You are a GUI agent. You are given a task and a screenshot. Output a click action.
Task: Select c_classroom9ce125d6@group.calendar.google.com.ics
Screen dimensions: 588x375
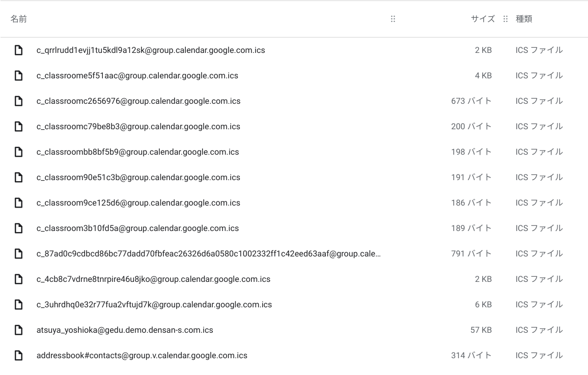tap(138, 203)
